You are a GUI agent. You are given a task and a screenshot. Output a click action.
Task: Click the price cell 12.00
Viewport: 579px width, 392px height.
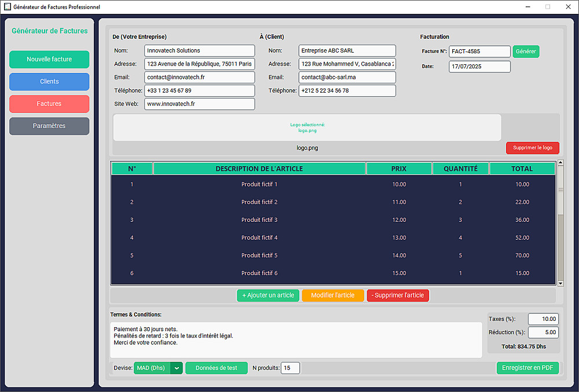(x=399, y=219)
